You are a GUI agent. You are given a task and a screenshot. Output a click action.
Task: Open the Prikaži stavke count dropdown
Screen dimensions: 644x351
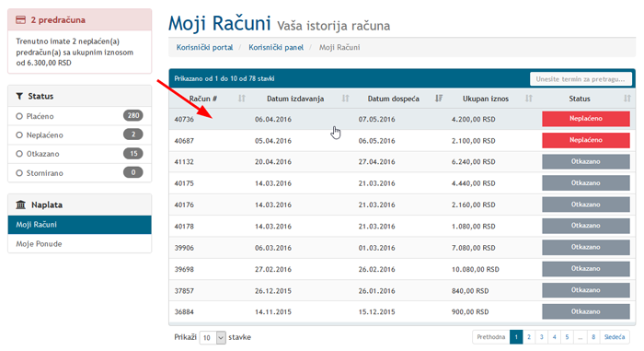tap(213, 338)
